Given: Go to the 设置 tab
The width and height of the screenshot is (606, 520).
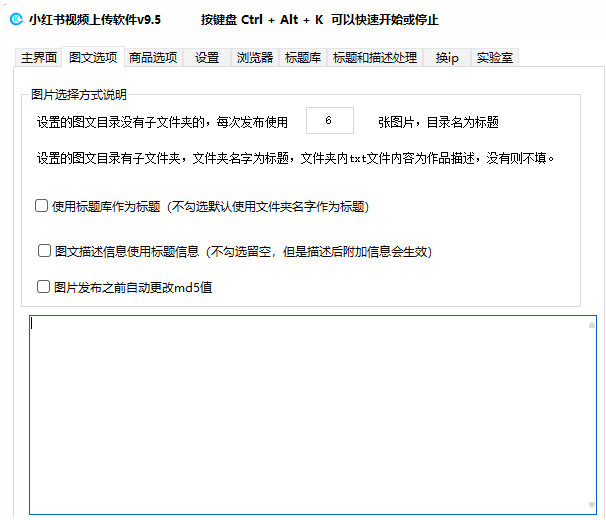Looking at the screenshot, I should point(207,58).
